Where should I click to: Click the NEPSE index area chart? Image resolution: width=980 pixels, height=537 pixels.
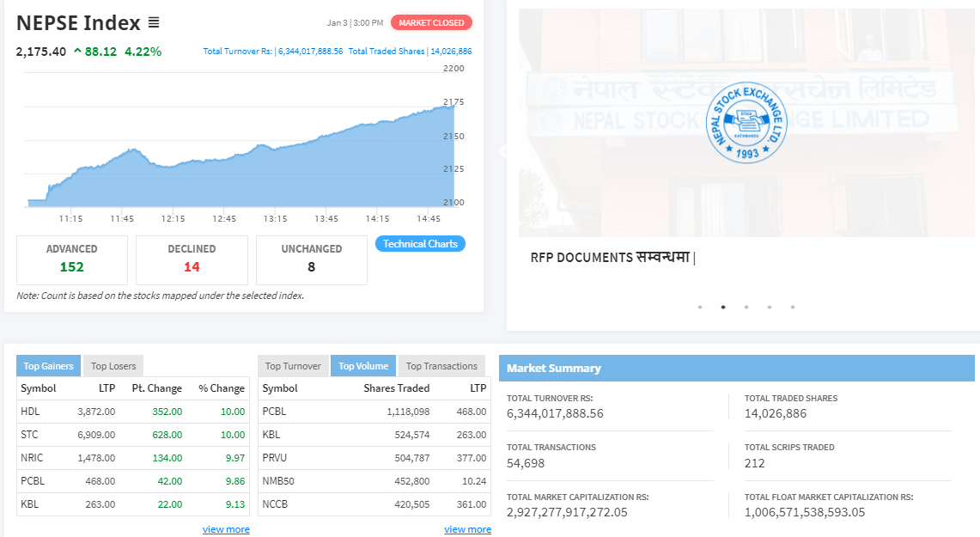point(240,156)
